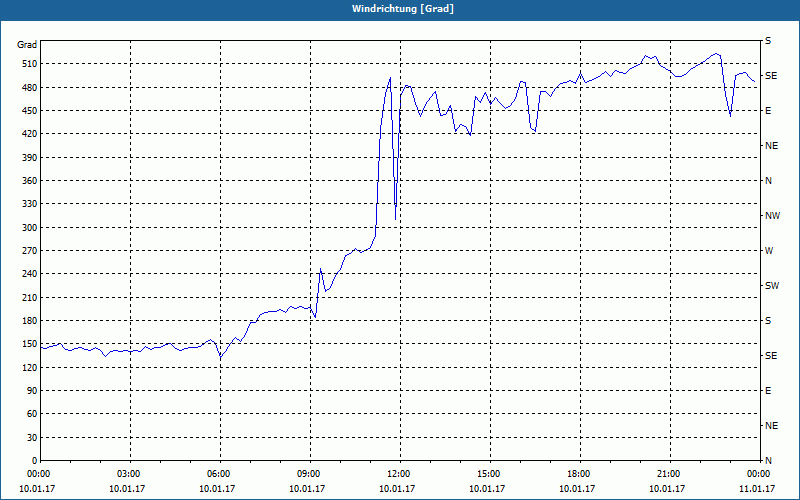Pick the 180 degree axis label
Viewport: 800px width, 500px height.
29,321
